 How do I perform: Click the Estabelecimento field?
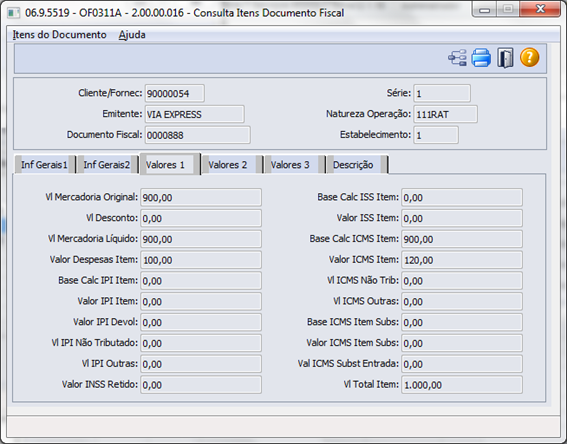click(x=436, y=135)
